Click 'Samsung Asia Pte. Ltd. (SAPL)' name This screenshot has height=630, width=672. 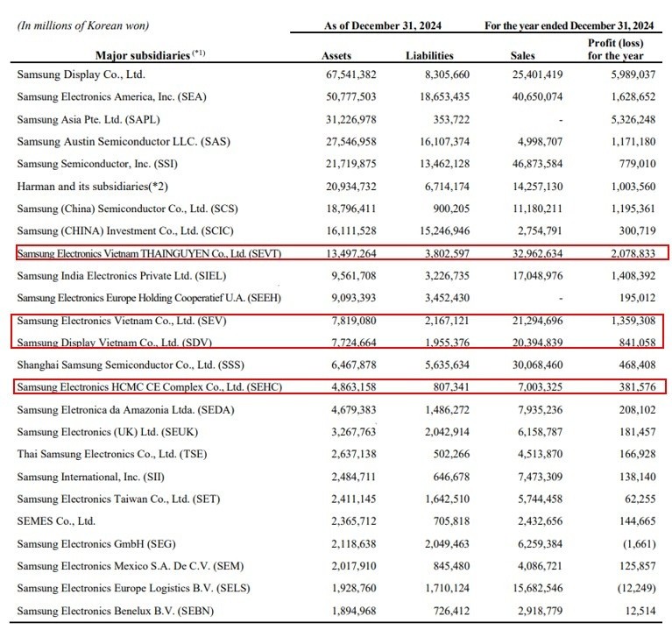click(88, 119)
